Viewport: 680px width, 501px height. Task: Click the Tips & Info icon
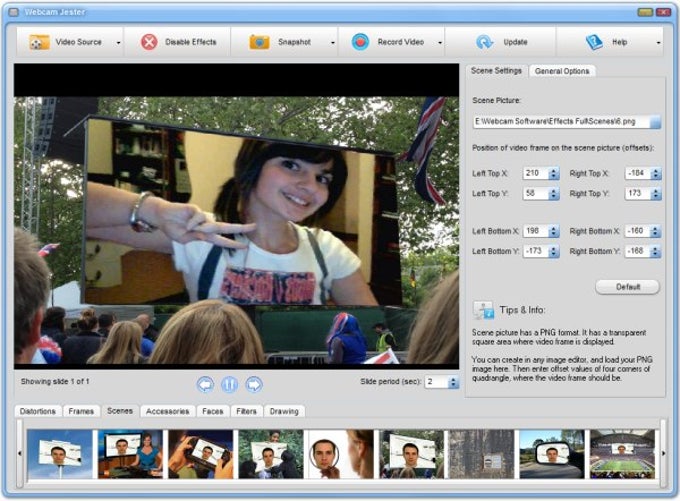(483, 310)
